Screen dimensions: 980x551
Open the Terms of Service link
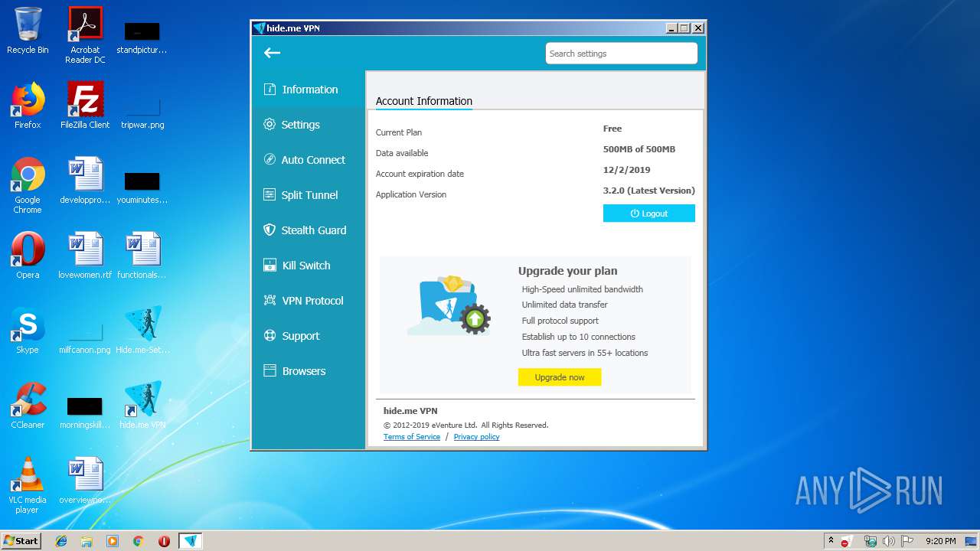(x=412, y=437)
